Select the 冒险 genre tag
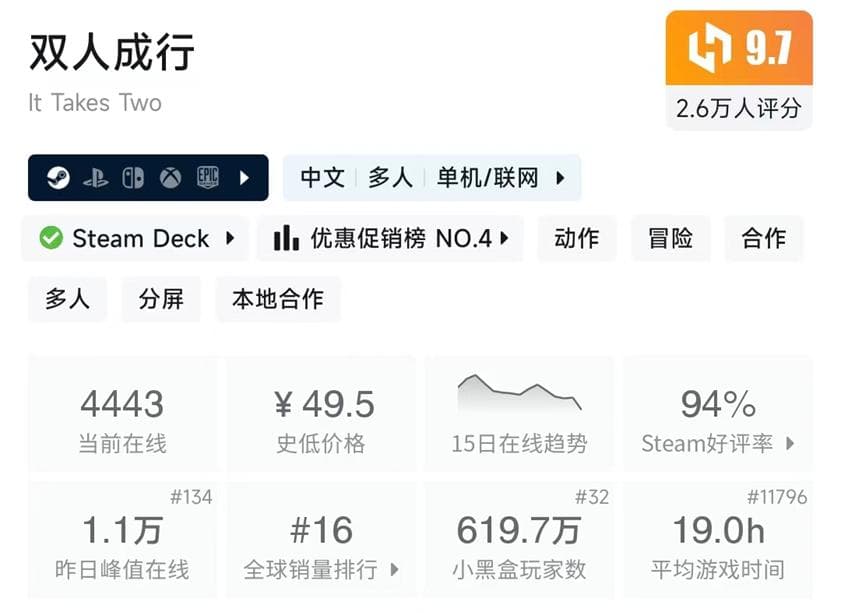The height and width of the screenshot is (613, 841). point(670,239)
